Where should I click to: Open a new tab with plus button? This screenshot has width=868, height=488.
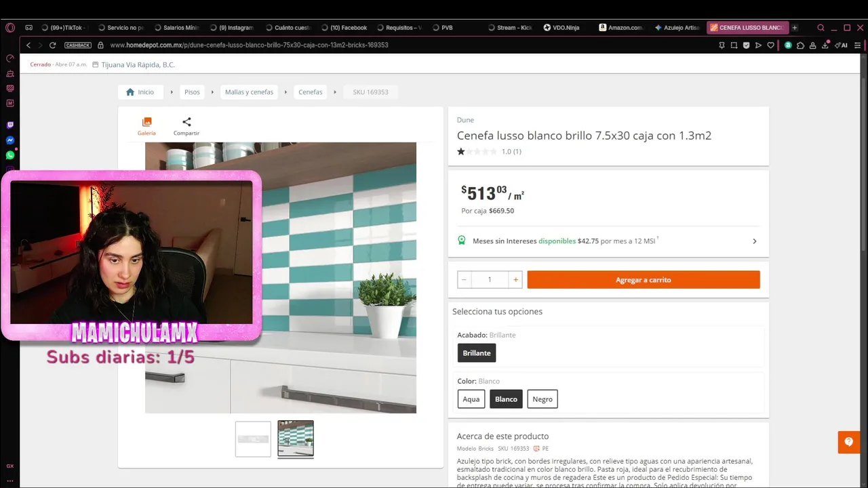tap(795, 28)
